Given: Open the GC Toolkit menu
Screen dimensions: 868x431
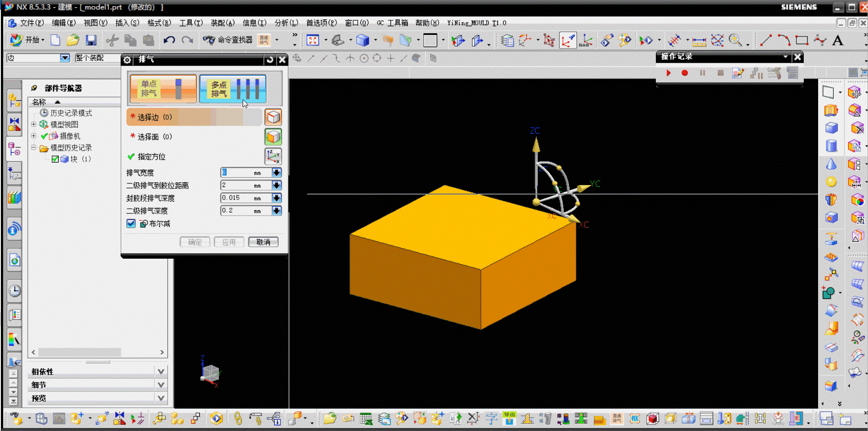Looking at the screenshot, I should coord(392,23).
